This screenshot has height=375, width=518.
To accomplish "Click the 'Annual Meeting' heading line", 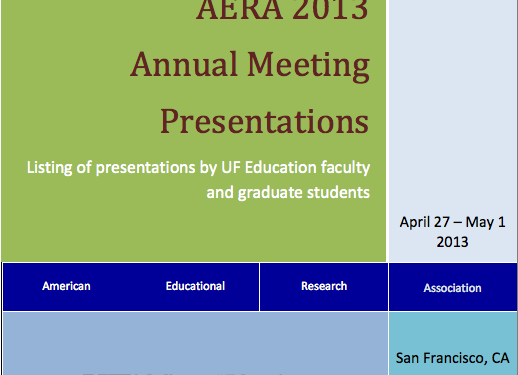I will click(x=250, y=66).
